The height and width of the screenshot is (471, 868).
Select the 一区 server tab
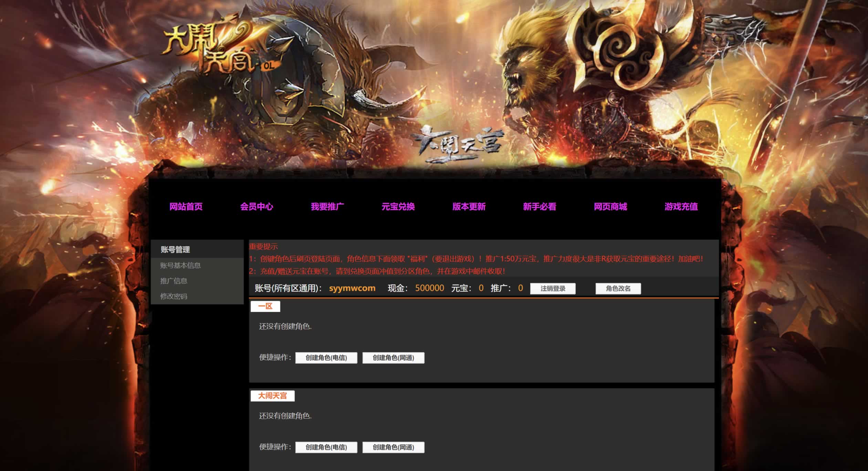(x=265, y=306)
